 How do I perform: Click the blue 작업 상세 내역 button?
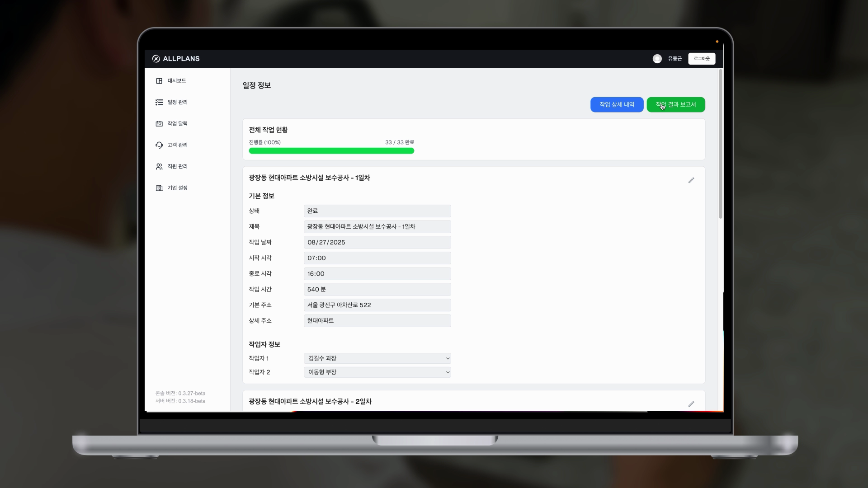pyautogui.click(x=617, y=105)
